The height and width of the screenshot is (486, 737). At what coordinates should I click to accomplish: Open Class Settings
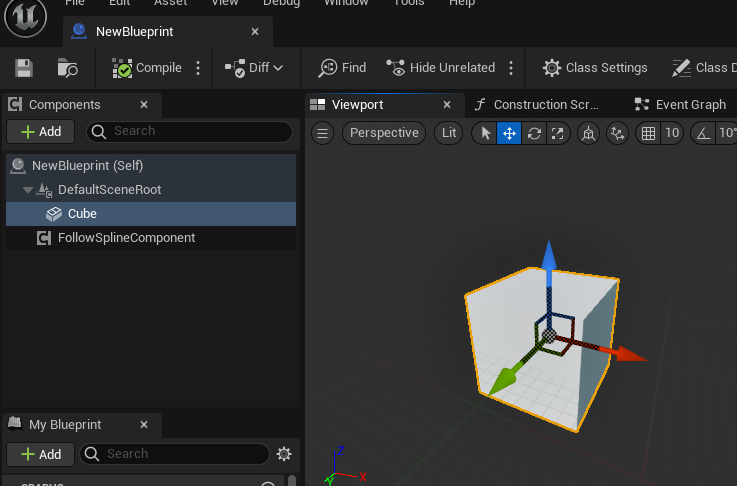coord(595,68)
